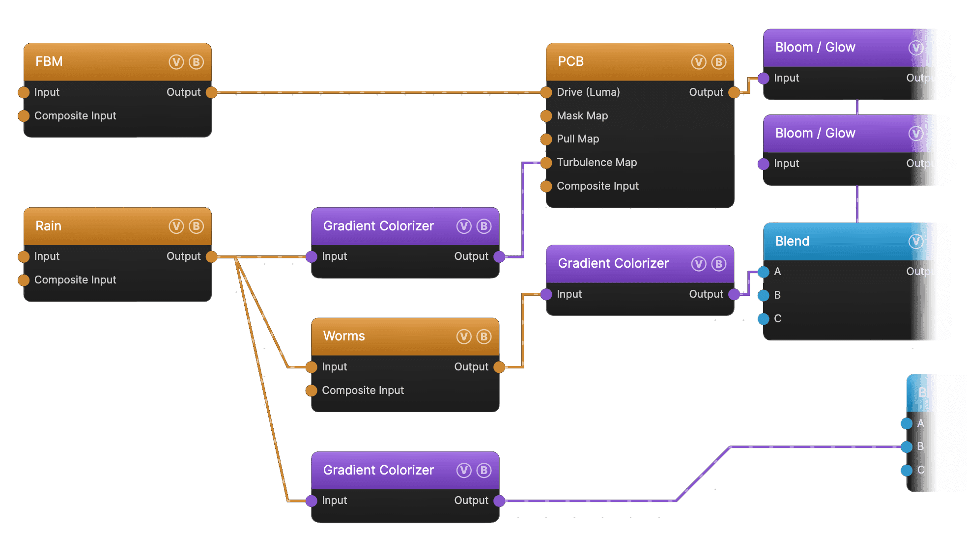Click B icon on bottom Gradient Colorizer node

pos(484,471)
